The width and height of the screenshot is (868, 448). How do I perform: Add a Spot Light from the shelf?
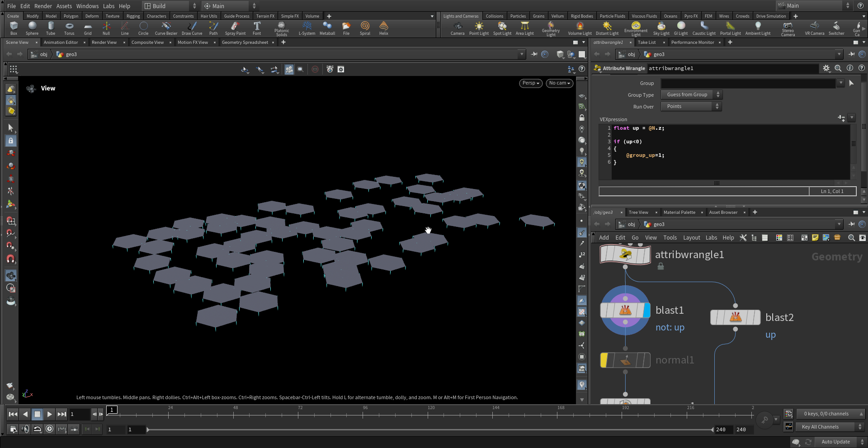point(502,28)
